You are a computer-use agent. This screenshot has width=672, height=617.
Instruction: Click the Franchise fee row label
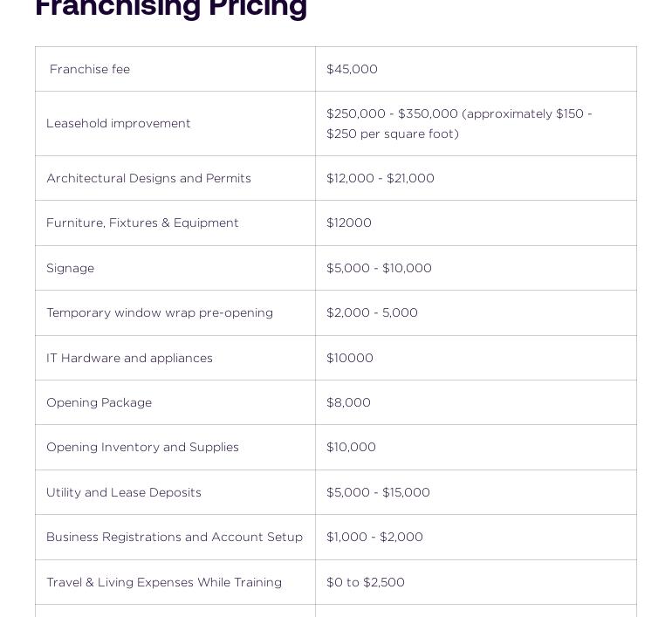pyautogui.click(x=90, y=69)
